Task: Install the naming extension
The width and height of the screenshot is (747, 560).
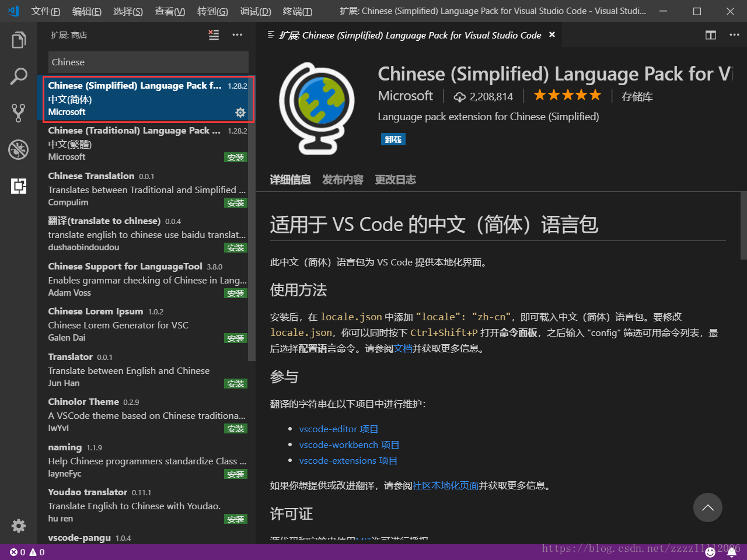Action: coord(236,474)
